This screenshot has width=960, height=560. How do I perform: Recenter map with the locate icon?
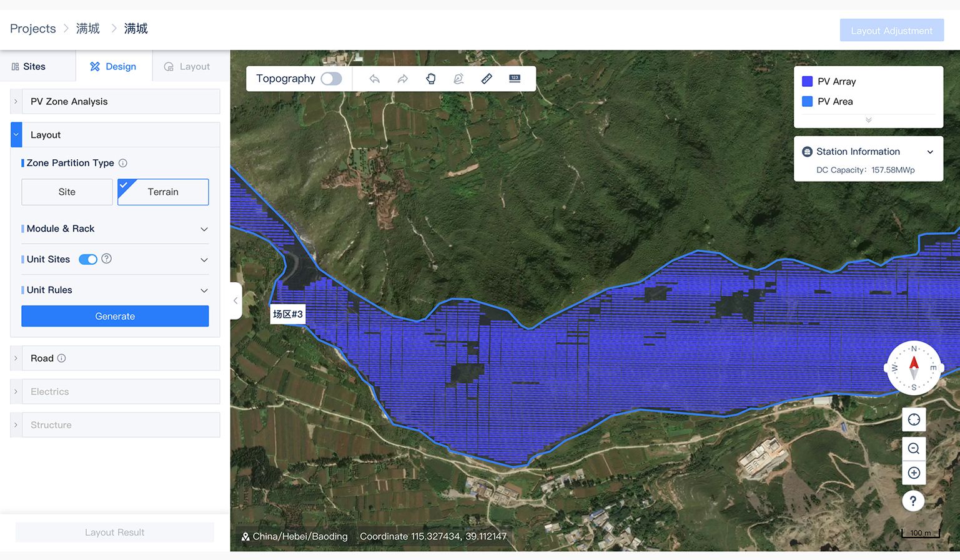point(913,420)
